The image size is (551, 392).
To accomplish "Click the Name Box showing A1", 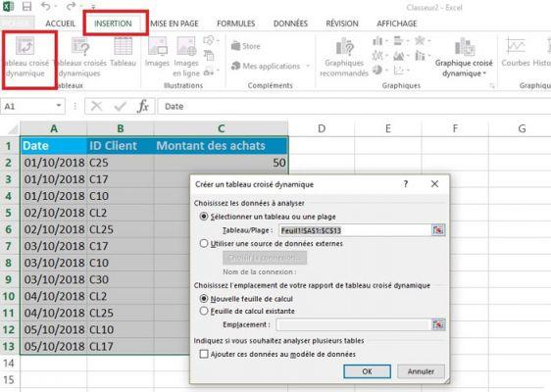I will [27, 106].
